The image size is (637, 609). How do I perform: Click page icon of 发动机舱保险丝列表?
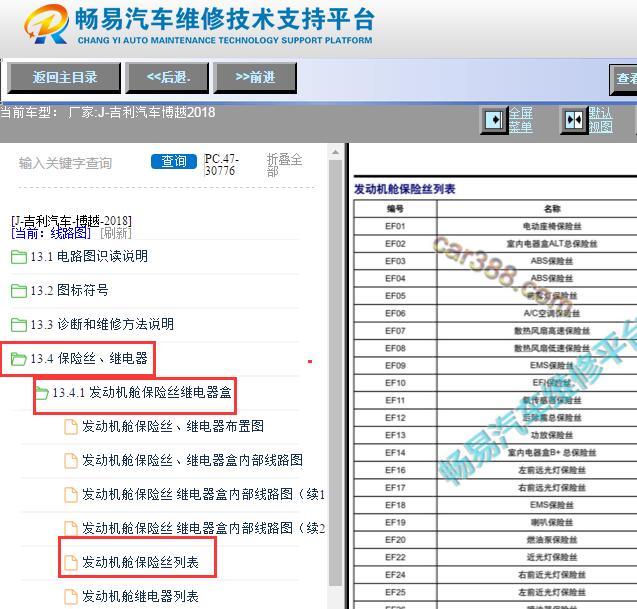[x=71, y=563]
